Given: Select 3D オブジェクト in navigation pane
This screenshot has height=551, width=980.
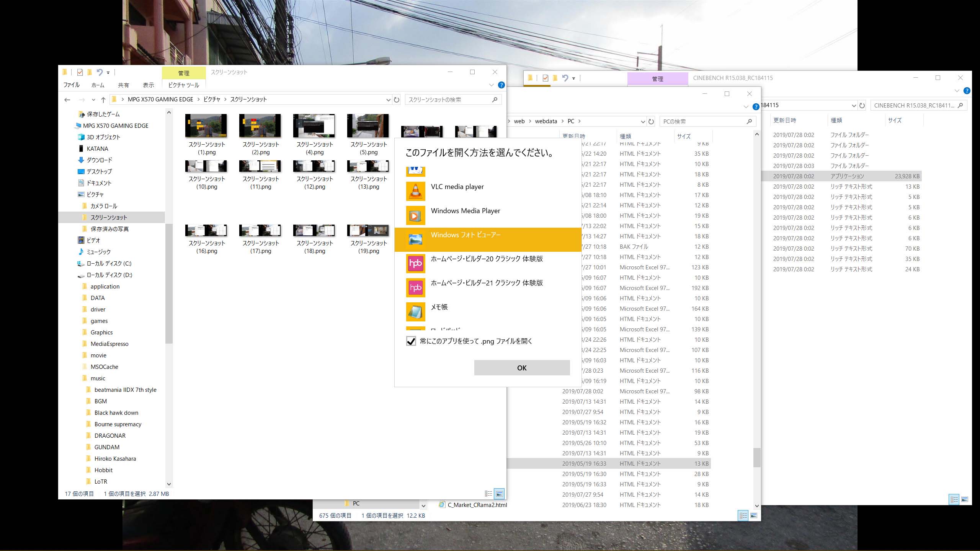Looking at the screenshot, I should [103, 137].
